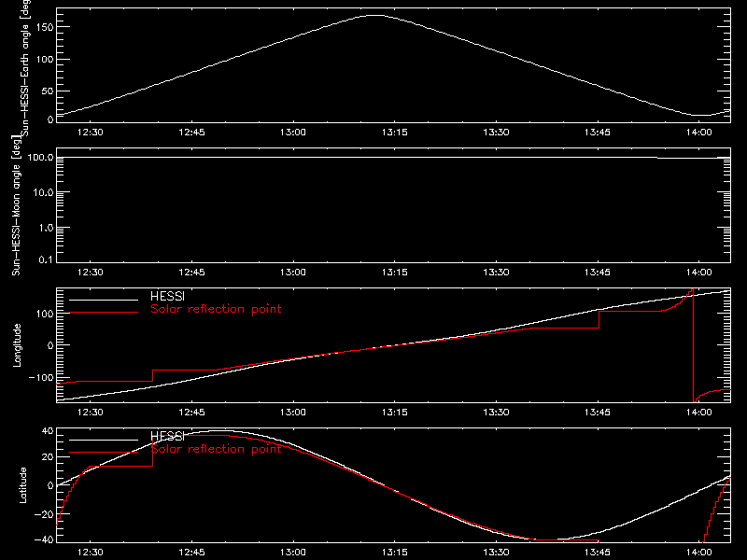This screenshot has height=560, width=747.
Task: Click the -100 tick on Longitude axis
Action: tap(41, 377)
